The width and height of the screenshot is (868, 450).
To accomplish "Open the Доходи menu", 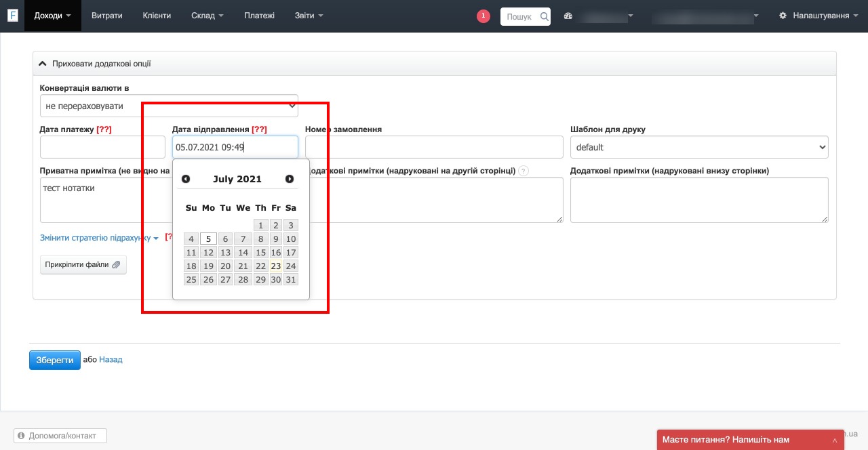I will (53, 16).
